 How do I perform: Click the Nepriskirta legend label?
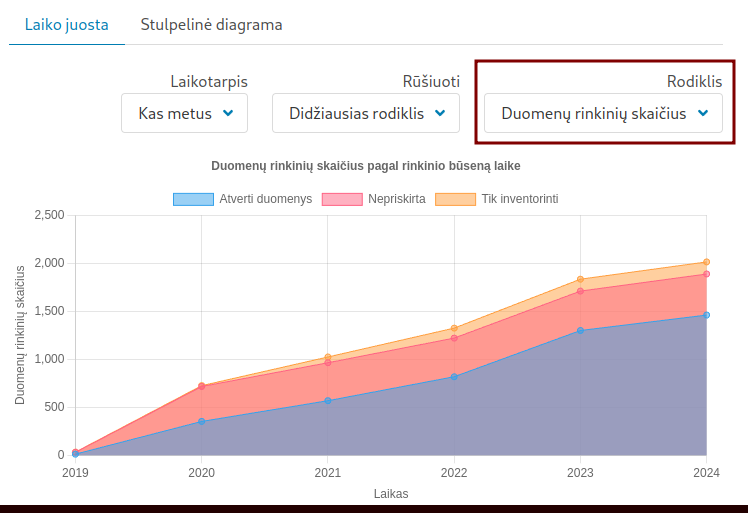[397, 199]
